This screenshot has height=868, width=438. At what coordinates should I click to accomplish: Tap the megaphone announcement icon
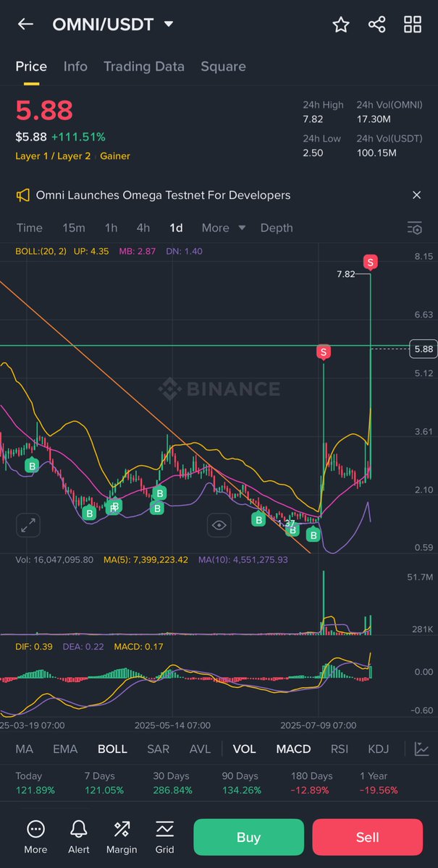[23, 195]
